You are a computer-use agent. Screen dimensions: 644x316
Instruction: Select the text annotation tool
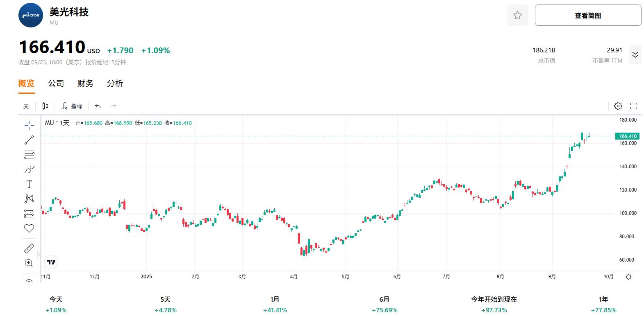tap(29, 184)
